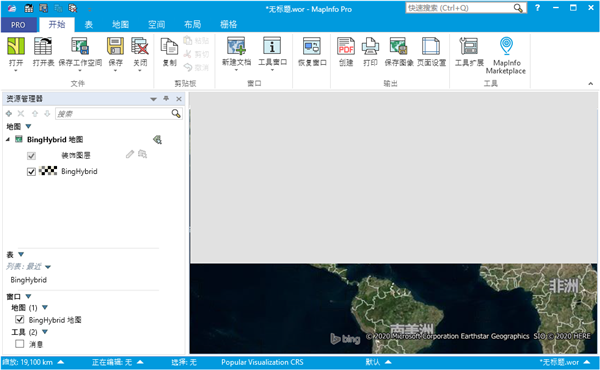Click the 恢复窗口 restore windows icon
600x370 pixels.
pyautogui.click(x=312, y=46)
